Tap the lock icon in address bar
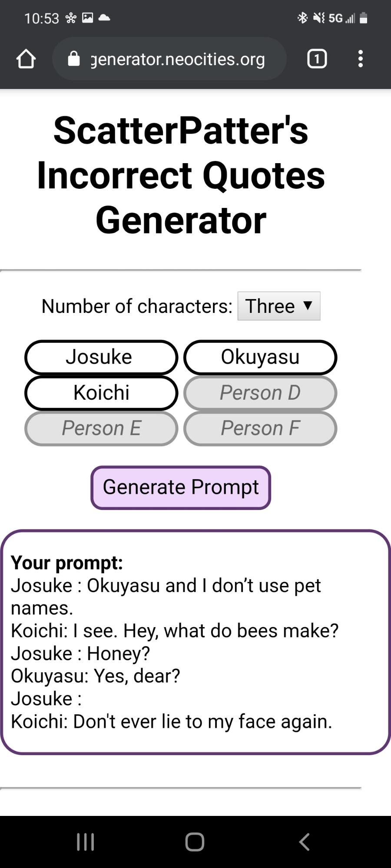This screenshot has height=868, width=391. tap(74, 59)
